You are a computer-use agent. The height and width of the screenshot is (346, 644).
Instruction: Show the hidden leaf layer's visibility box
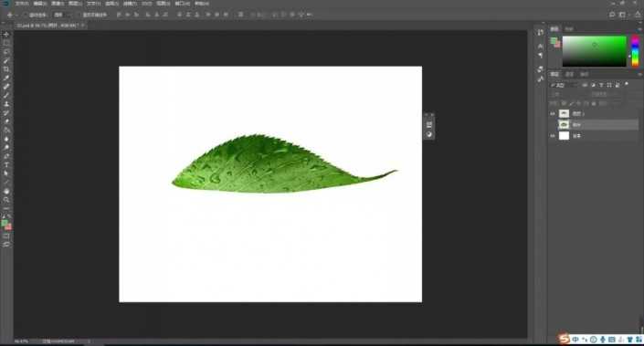tap(553, 124)
